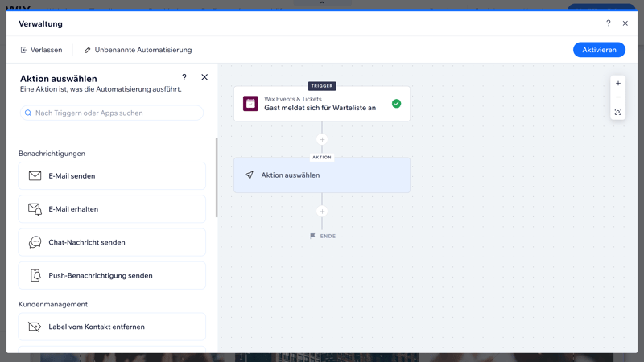Open the trigger card Gast meldet sich für Warteliste an
This screenshot has height=362, width=644.
click(x=321, y=104)
